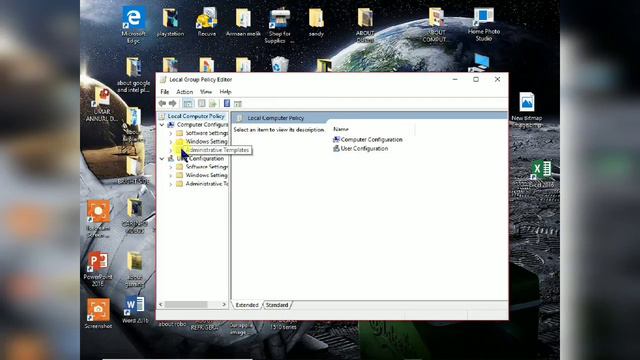Select the ABOUT COMPUT... desktop folder

(x=436, y=25)
